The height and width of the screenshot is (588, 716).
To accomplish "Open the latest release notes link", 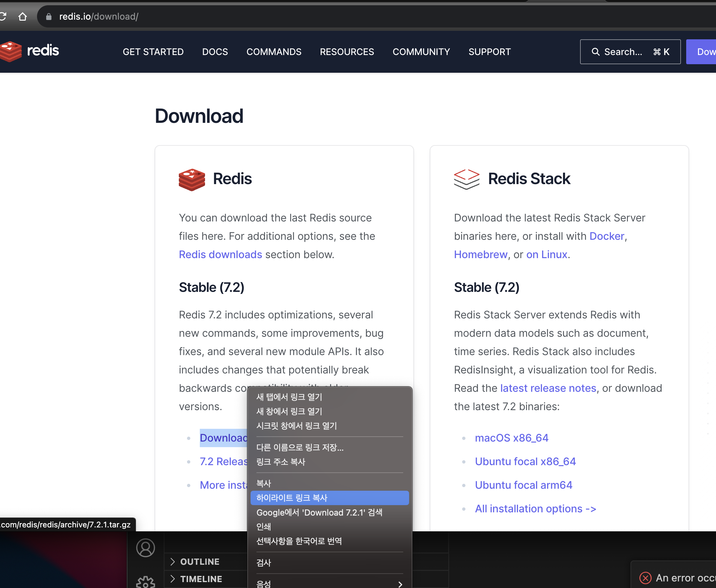I will click(x=548, y=388).
